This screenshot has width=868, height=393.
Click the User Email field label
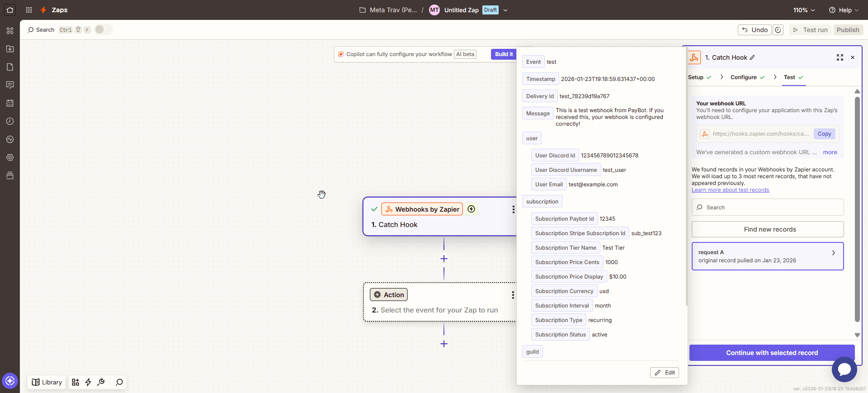549,185
